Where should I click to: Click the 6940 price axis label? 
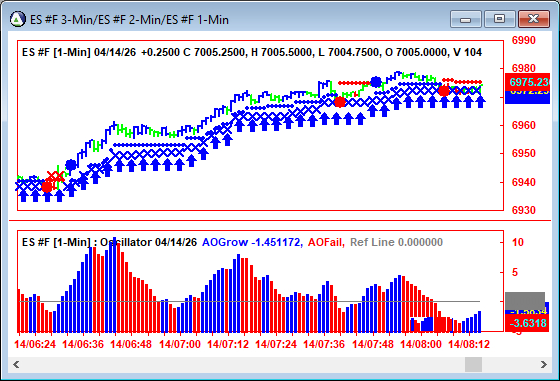[524, 182]
